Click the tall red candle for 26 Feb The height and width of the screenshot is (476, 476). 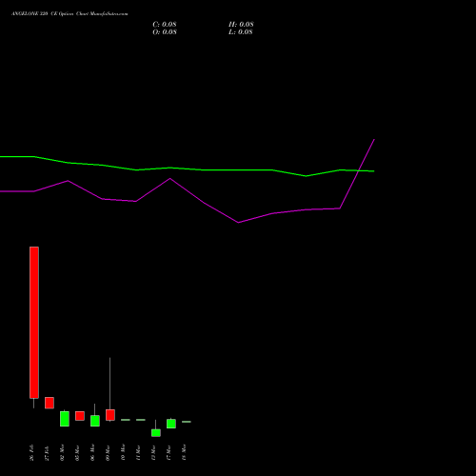click(34, 323)
